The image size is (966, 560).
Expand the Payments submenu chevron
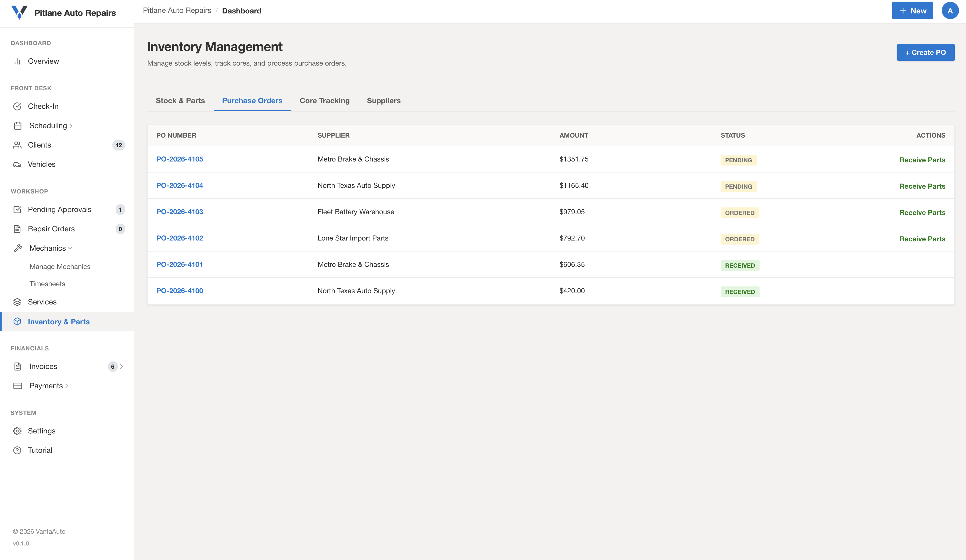(x=67, y=386)
